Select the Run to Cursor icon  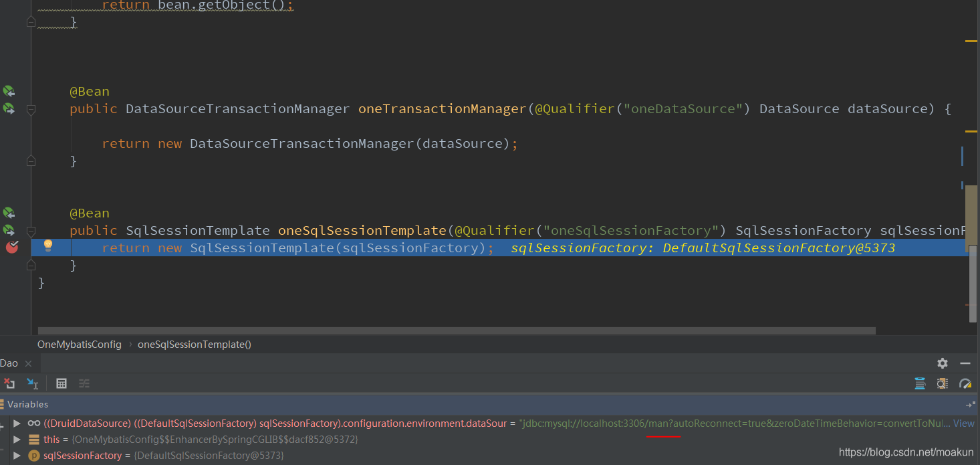(x=31, y=383)
